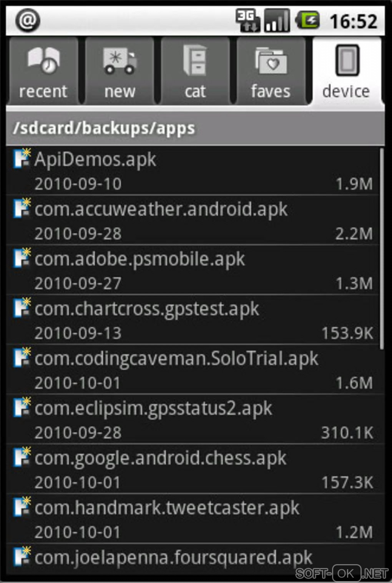The width and height of the screenshot is (392, 583).
Task: Click the com.adobe.psmobile.apk file icon
Action: pos(22,258)
